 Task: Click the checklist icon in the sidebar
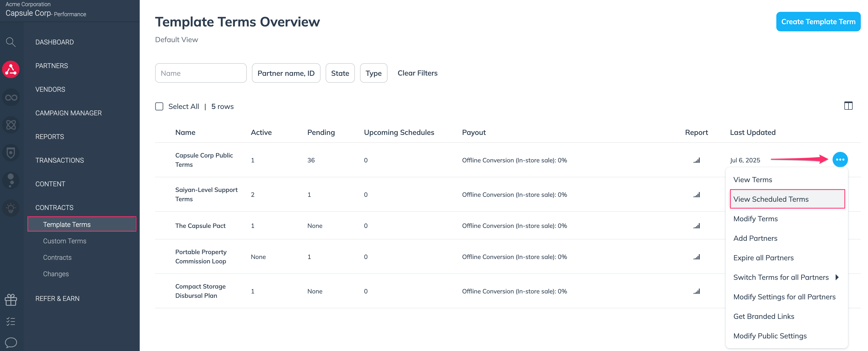11,321
